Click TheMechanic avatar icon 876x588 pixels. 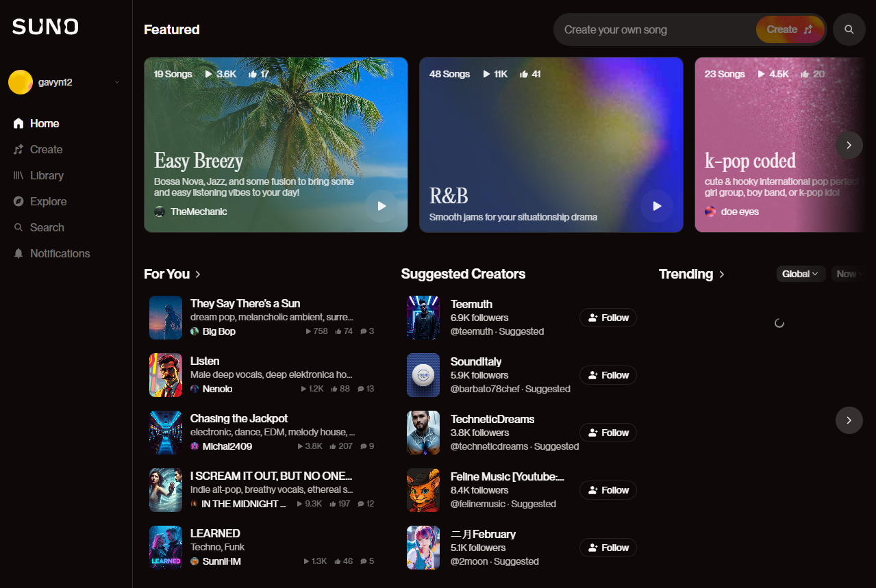[x=160, y=212]
